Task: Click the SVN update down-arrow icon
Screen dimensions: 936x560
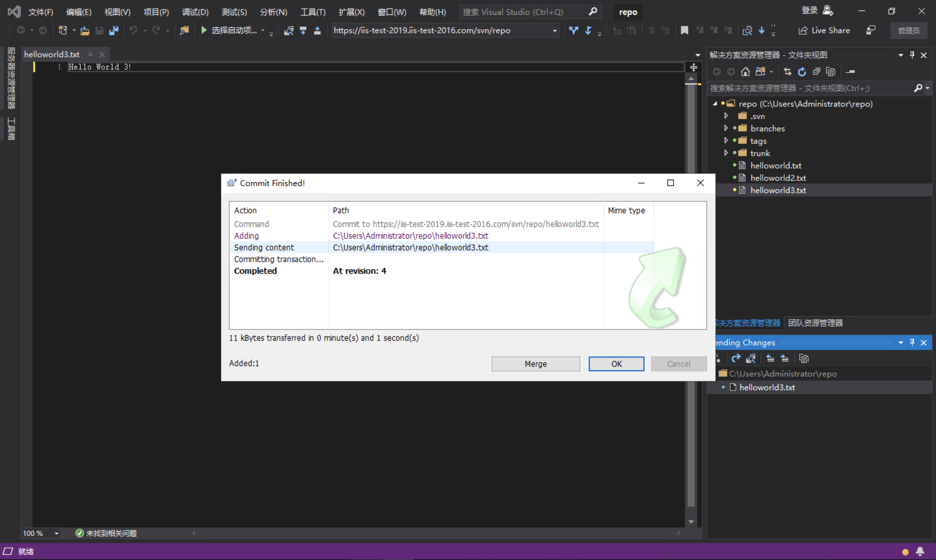Action: pos(303,31)
